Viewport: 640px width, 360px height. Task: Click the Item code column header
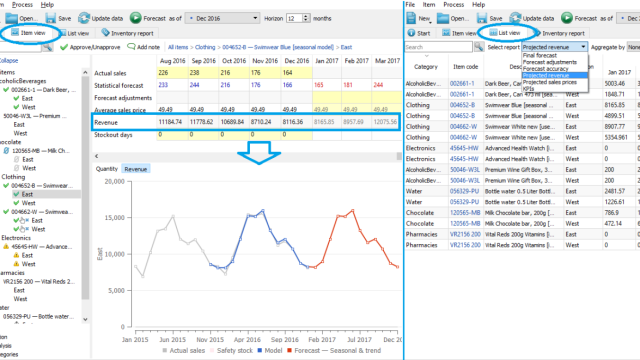tap(465, 67)
